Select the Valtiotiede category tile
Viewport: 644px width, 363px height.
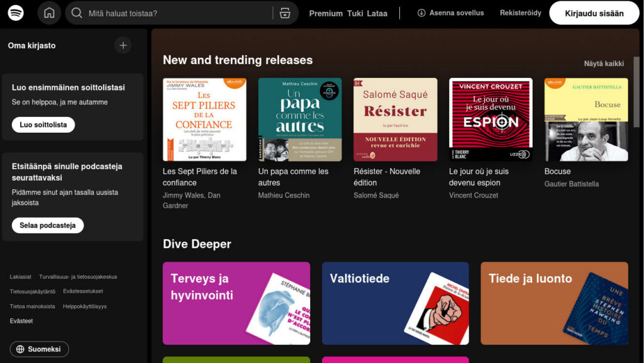click(x=395, y=303)
